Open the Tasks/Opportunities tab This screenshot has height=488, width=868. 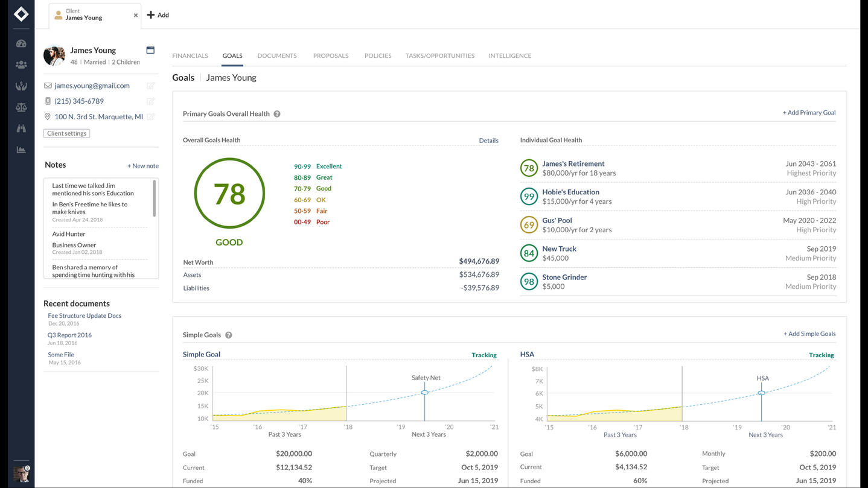point(439,55)
